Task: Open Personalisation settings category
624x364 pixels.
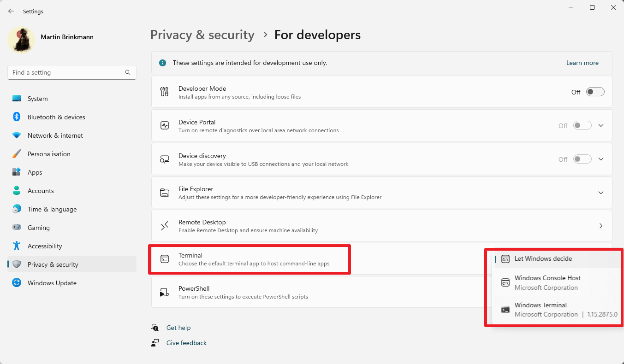Action: (x=72, y=154)
